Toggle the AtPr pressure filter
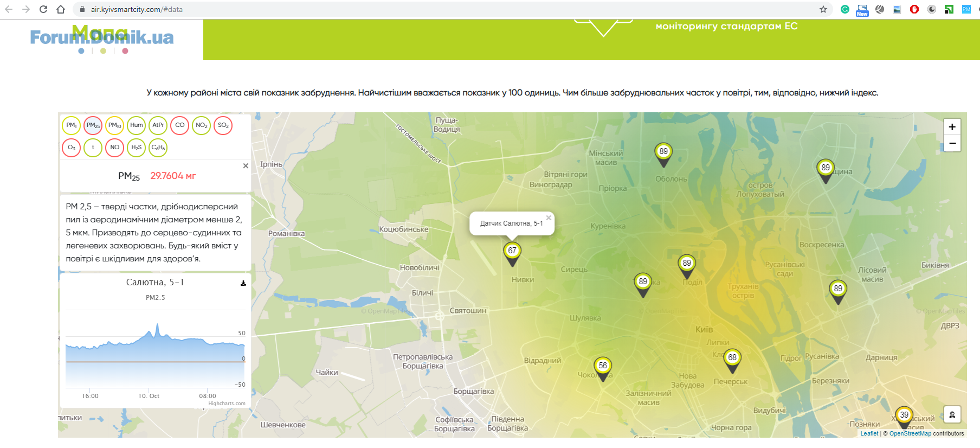 158,125
